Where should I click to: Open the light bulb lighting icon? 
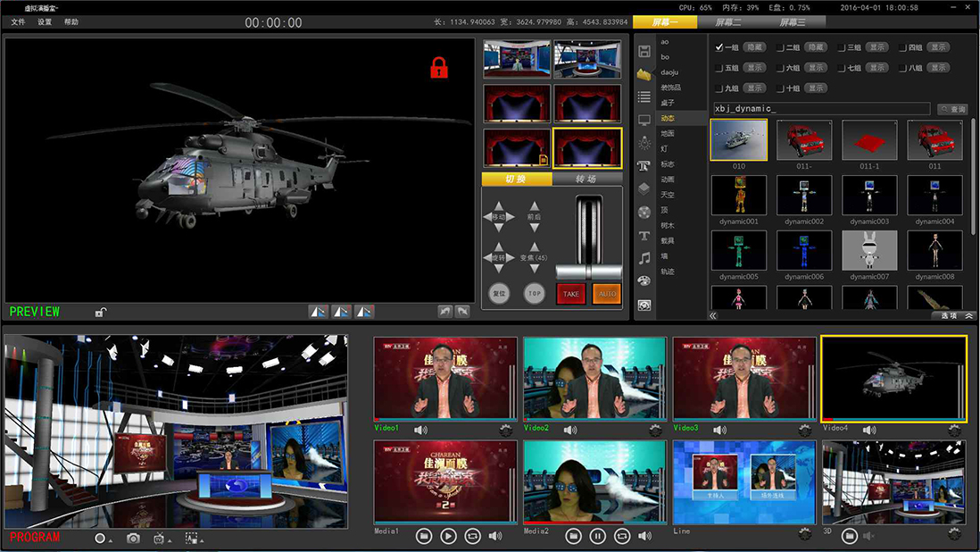[644, 143]
